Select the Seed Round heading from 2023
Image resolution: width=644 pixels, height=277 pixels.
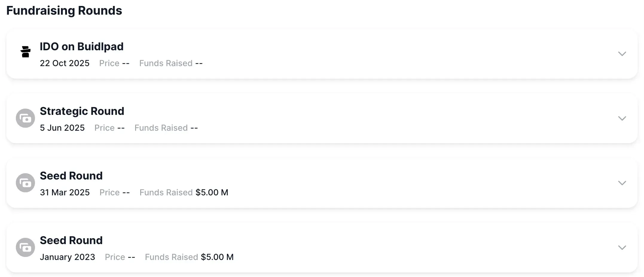[71, 240]
